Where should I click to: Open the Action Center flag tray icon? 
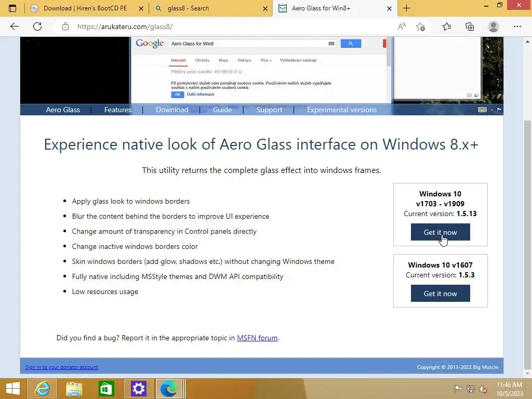coord(458,389)
